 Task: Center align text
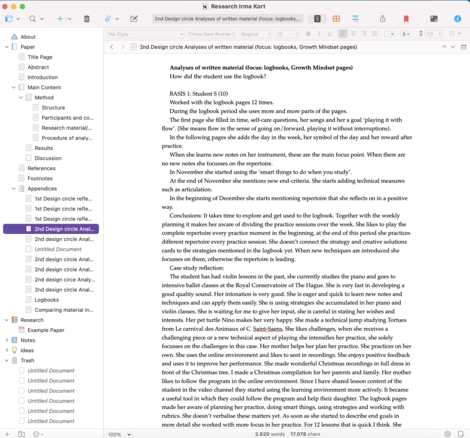[353, 34]
